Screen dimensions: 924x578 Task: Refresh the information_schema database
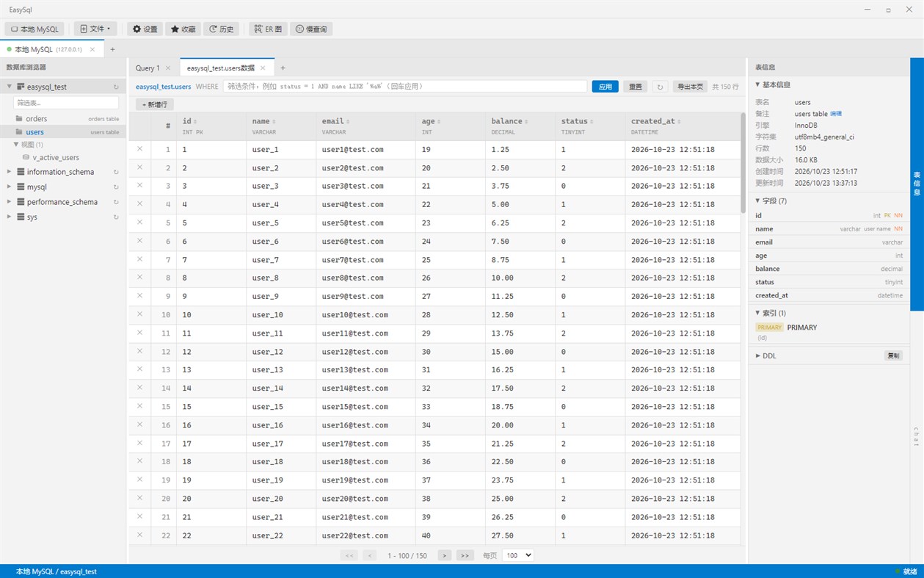(x=116, y=172)
